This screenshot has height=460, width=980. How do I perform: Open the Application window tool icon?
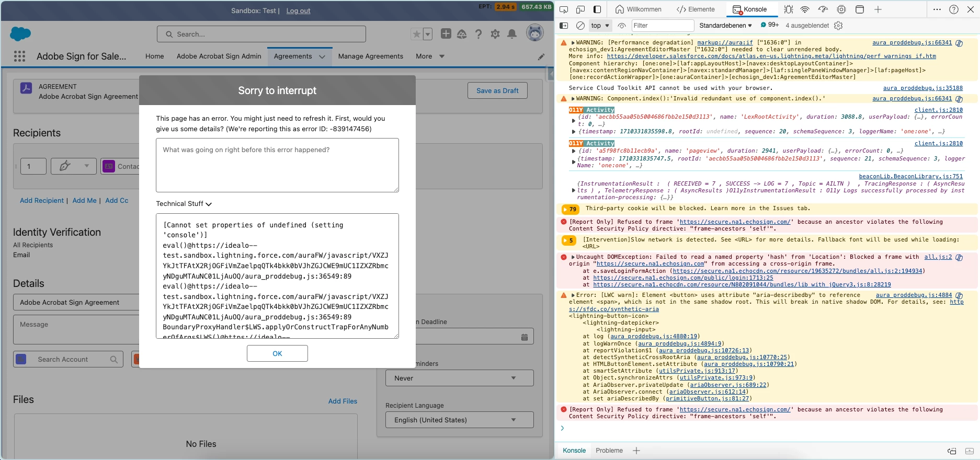coord(860,9)
